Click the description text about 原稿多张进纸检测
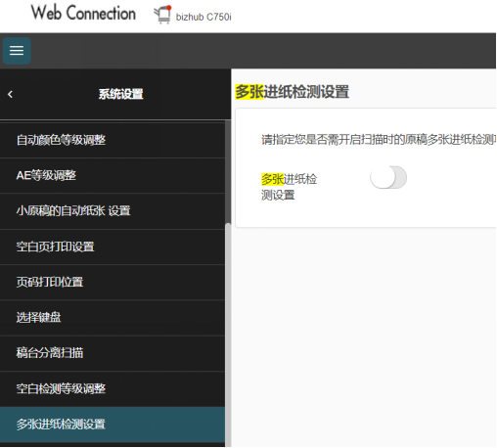This screenshot has height=448, width=497. click(x=379, y=140)
